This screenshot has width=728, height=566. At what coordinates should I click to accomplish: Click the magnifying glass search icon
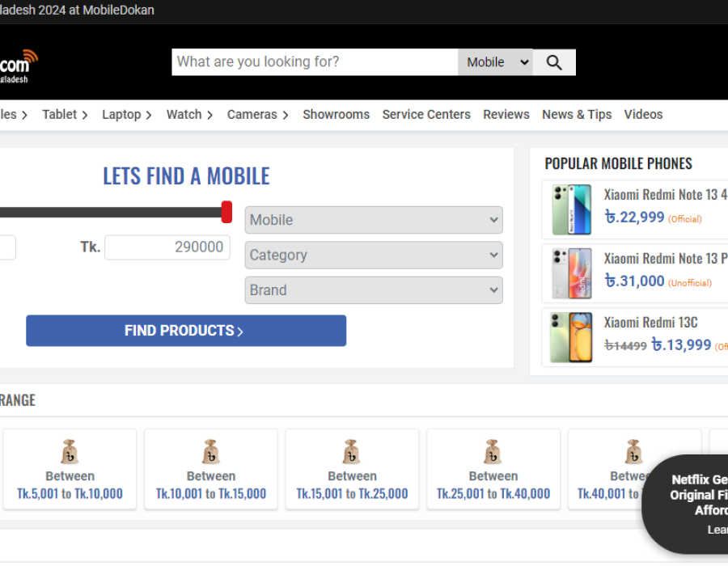pos(554,62)
